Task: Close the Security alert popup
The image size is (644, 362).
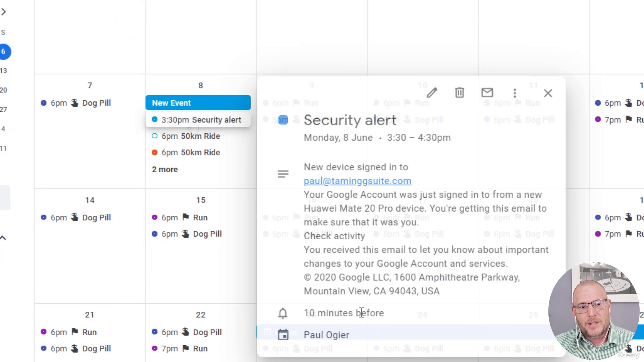Action: (548, 93)
